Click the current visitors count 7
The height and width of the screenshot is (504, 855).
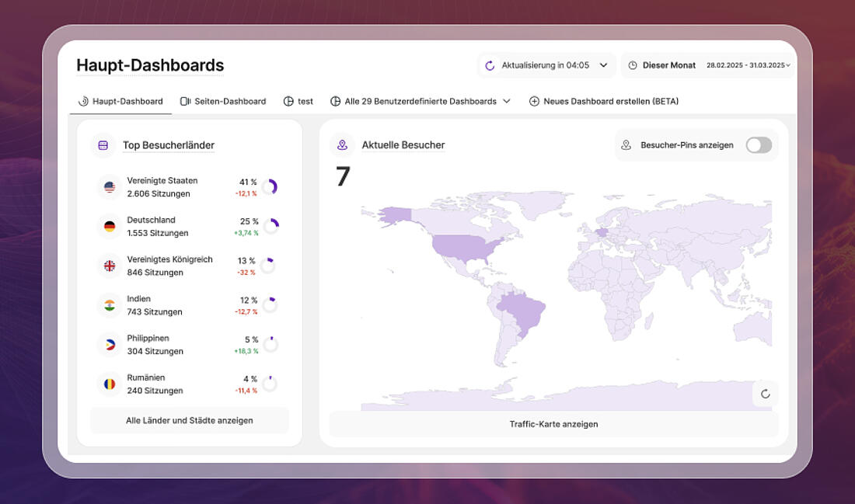(343, 176)
